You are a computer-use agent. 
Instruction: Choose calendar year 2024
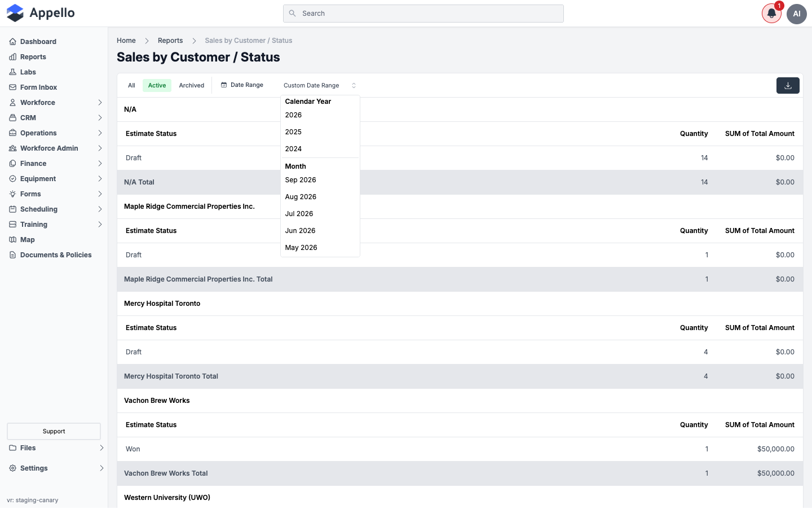point(320,149)
